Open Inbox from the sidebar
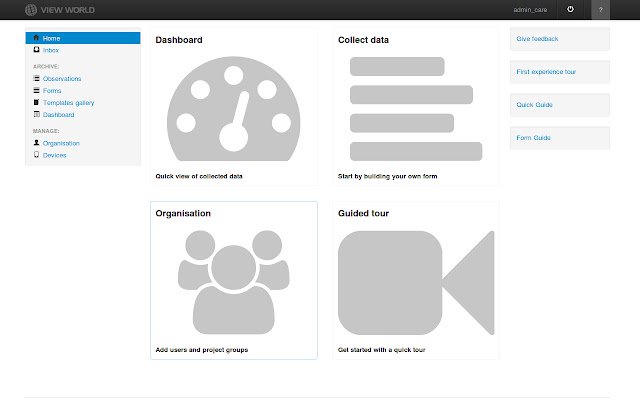Viewport: 640px width, 400px height. pyautogui.click(x=51, y=50)
